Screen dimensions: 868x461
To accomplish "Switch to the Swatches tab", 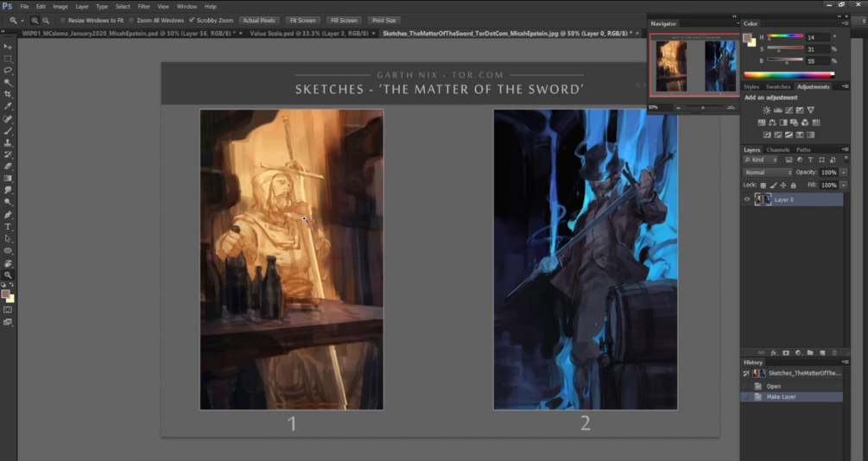I will pos(778,87).
